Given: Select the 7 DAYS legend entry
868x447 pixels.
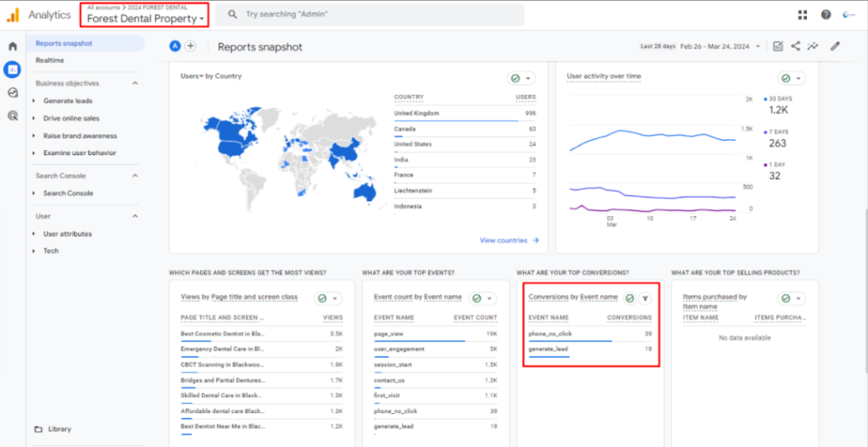Looking at the screenshot, I should tap(778, 138).
